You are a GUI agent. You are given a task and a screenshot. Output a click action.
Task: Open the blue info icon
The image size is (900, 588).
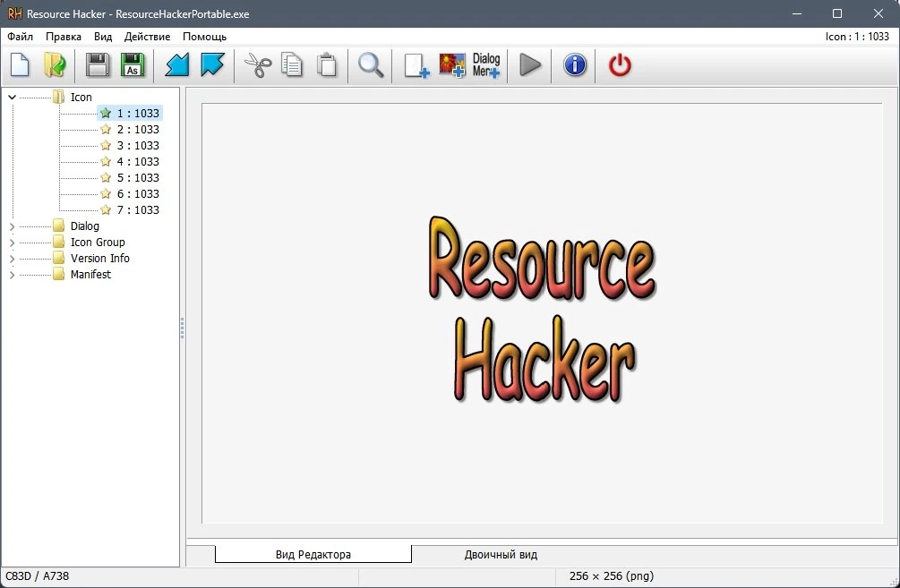[x=575, y=64]
